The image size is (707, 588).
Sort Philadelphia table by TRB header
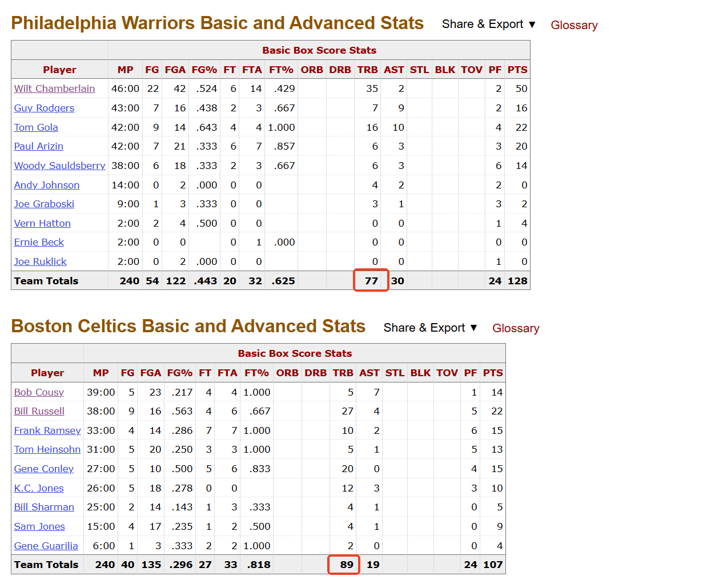[367, 70]
